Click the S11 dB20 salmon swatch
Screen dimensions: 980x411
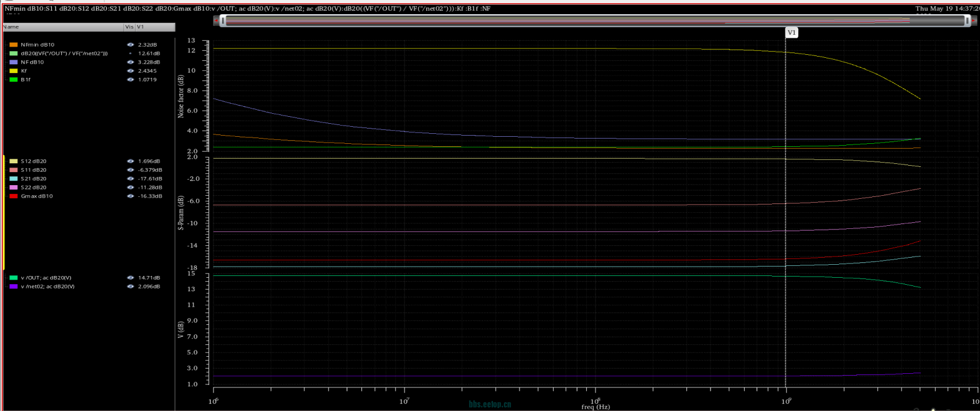click(14, 170)
